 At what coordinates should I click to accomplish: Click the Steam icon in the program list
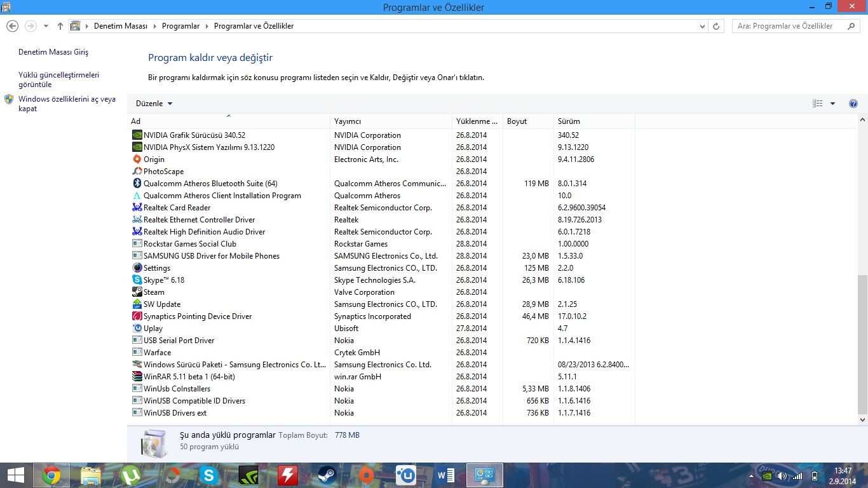click(x=137, y=292)
